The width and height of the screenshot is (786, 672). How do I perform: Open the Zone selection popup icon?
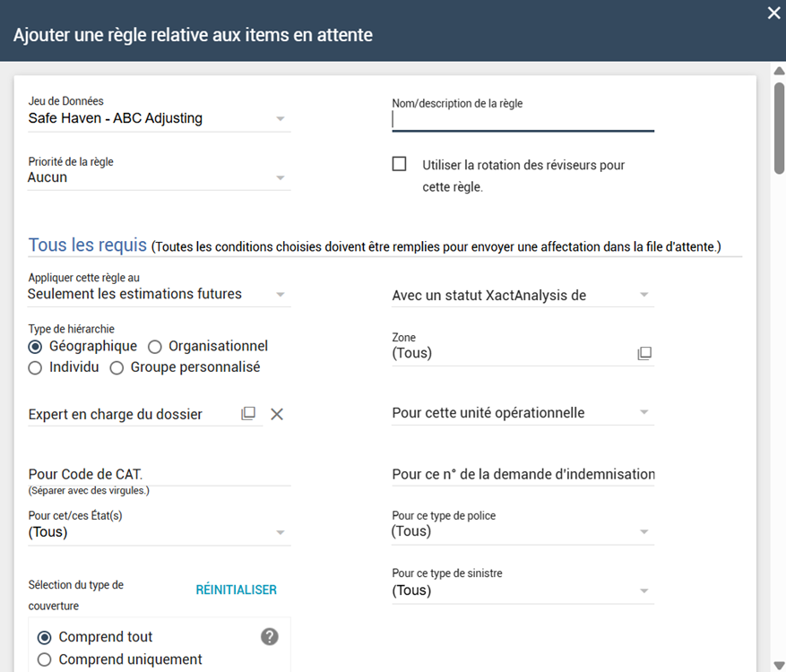(x=644, y=354)
